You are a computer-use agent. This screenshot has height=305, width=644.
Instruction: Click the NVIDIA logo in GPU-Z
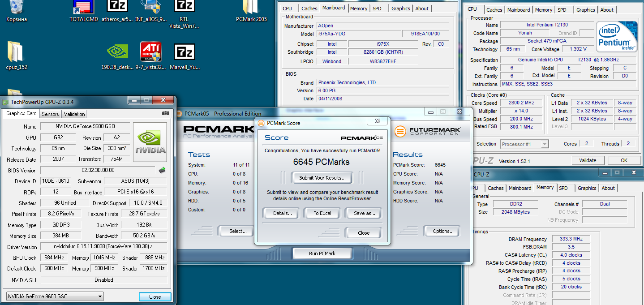[150, 142]
